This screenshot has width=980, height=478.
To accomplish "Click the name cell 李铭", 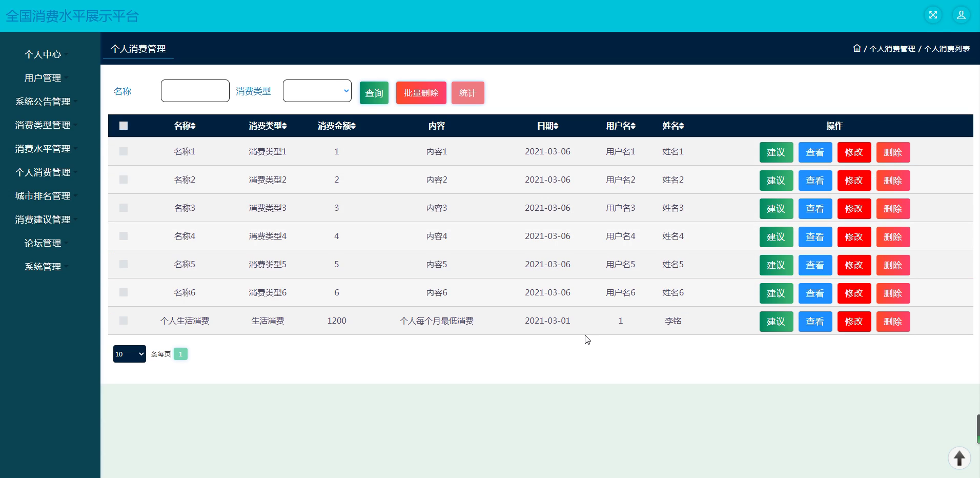I will pyautogui.click(x=673, y=321).
